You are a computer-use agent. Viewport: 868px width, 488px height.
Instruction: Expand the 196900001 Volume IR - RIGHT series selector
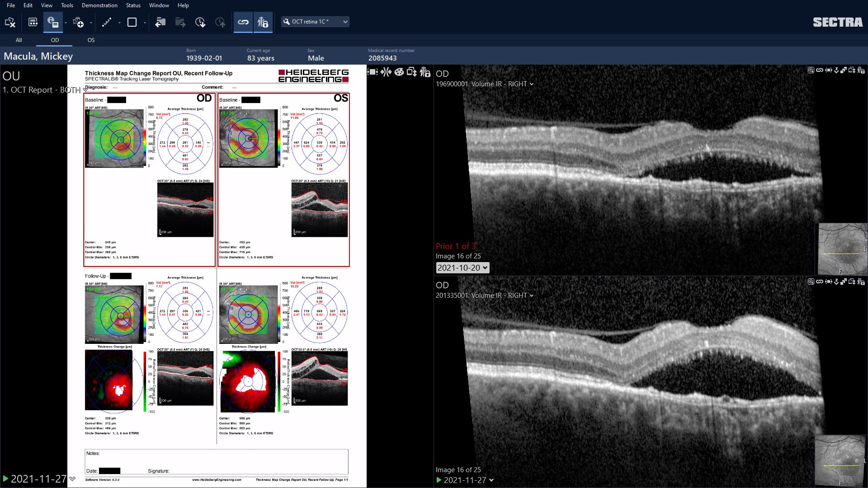(x=532, y=84)
